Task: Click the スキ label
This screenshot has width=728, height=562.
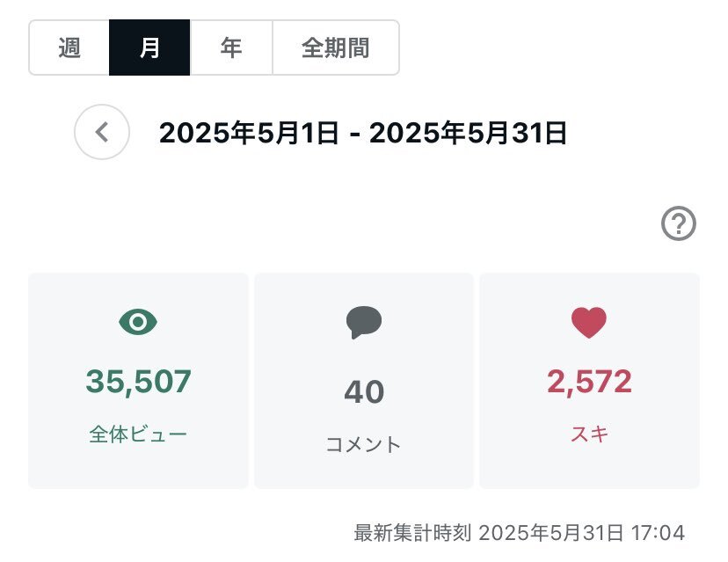Action: [x=589, y=434]
